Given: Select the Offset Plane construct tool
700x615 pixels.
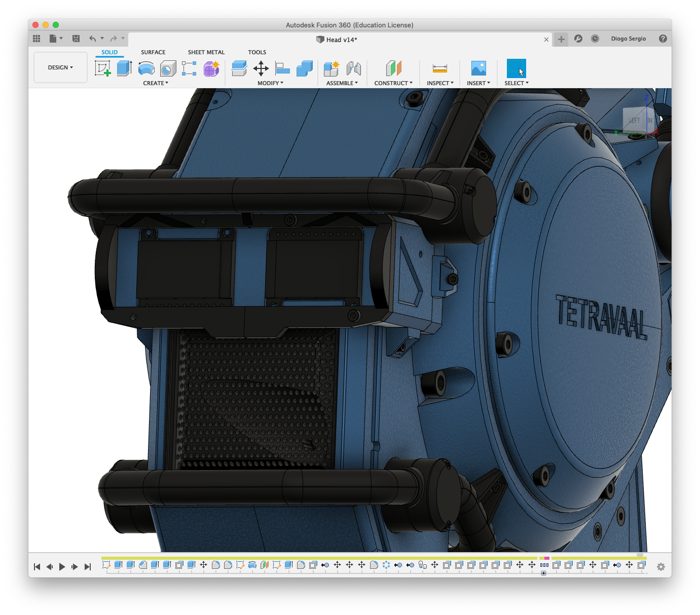Looking at the screenshot, I should (x=393, y=68).
